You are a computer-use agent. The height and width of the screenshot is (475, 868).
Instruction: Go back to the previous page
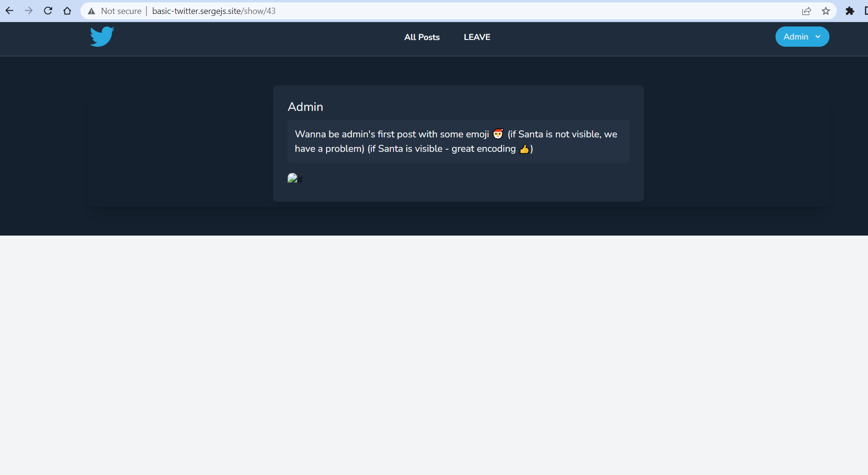[x=10, y=11]
